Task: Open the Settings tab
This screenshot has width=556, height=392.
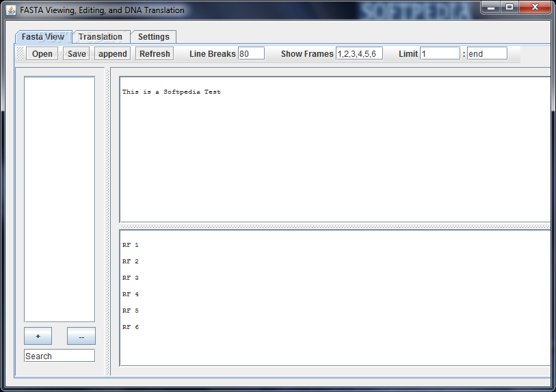Action: 154,37
